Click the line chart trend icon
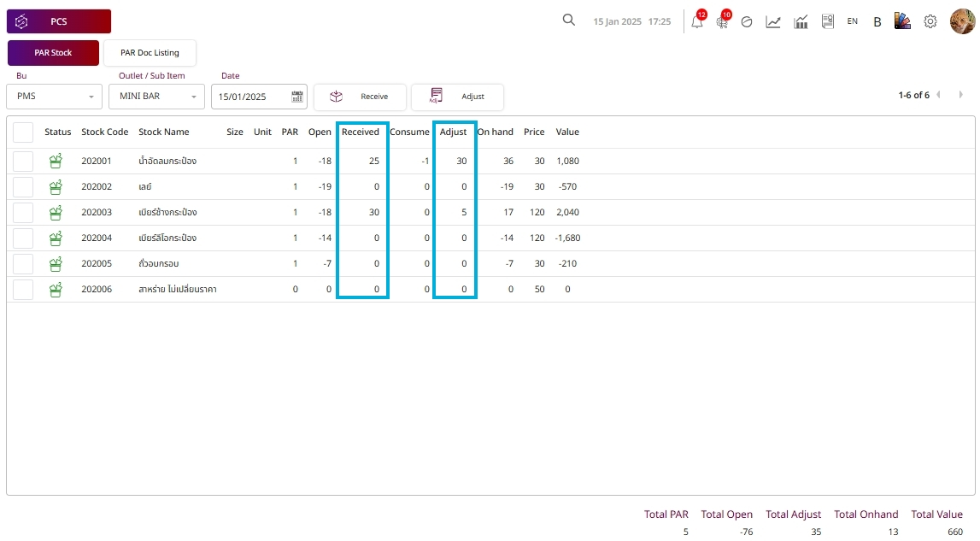The height and width of the screenshot is (541, 980). click(773, 22)
